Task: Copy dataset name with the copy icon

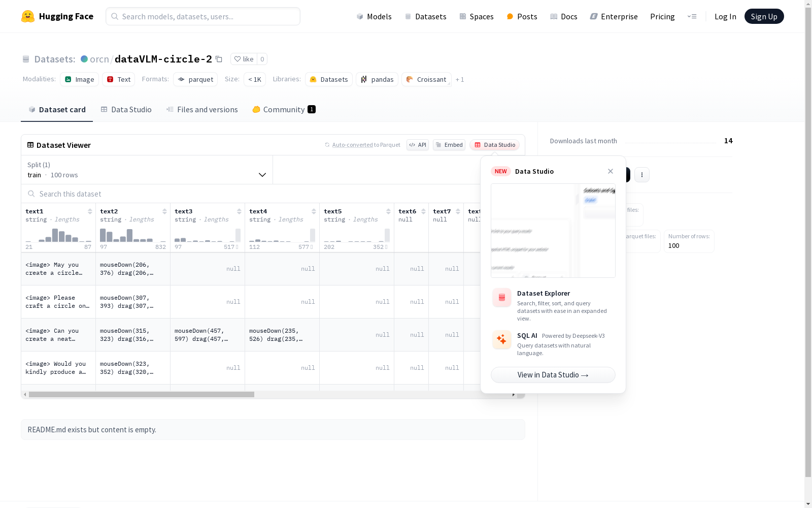Action: tap(219, 59)
